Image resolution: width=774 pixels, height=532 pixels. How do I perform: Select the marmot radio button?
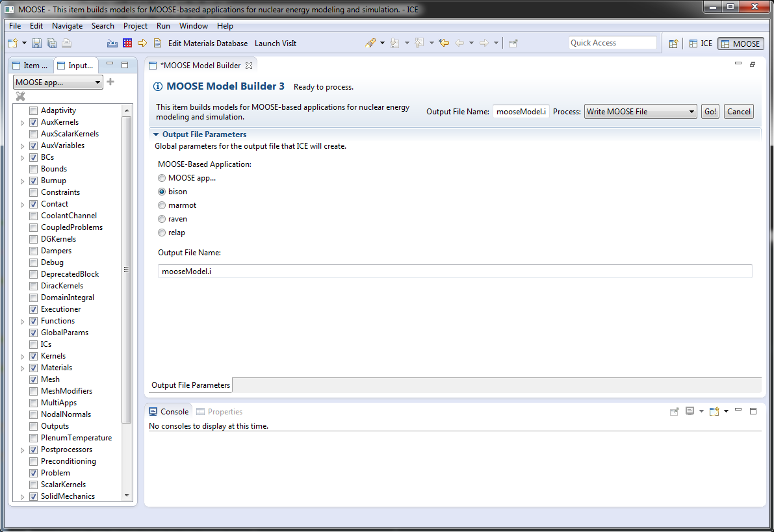162,205
